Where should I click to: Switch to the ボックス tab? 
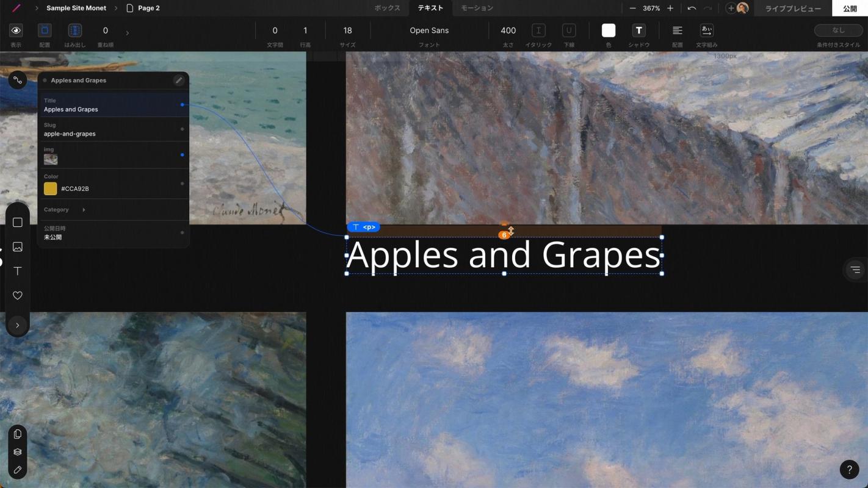387,8
